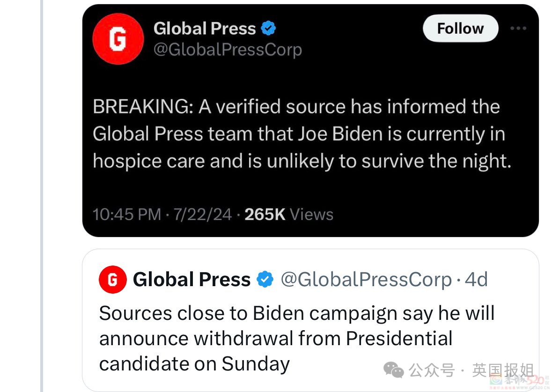The width and height of the screenshot is (552, 392).
Task: Click the gray vertical thread line at left
Action: [x=42, y=196]
